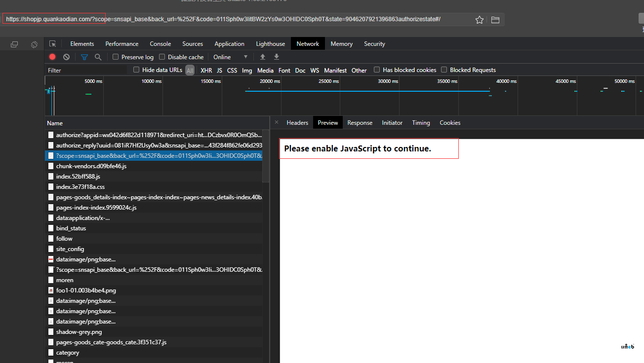Open the Memory tab

(x=341, y=44)
